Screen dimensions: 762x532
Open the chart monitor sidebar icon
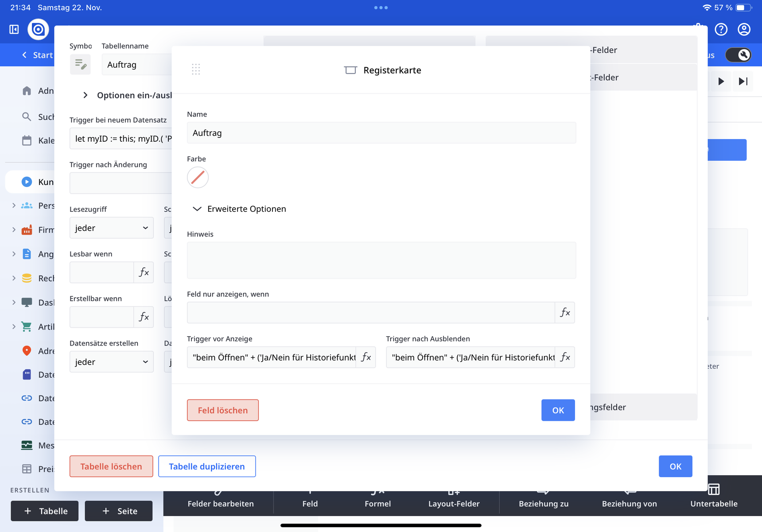point(27,445)
